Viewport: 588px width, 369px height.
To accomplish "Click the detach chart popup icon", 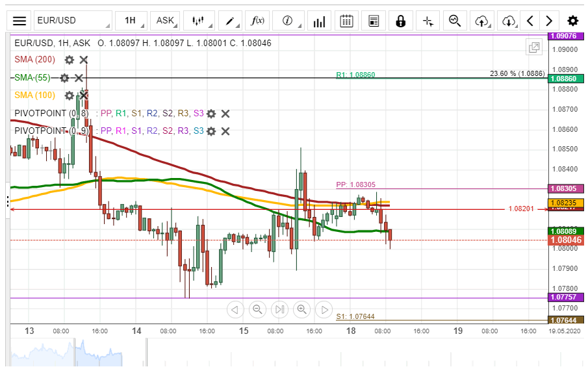I will 534,47.
